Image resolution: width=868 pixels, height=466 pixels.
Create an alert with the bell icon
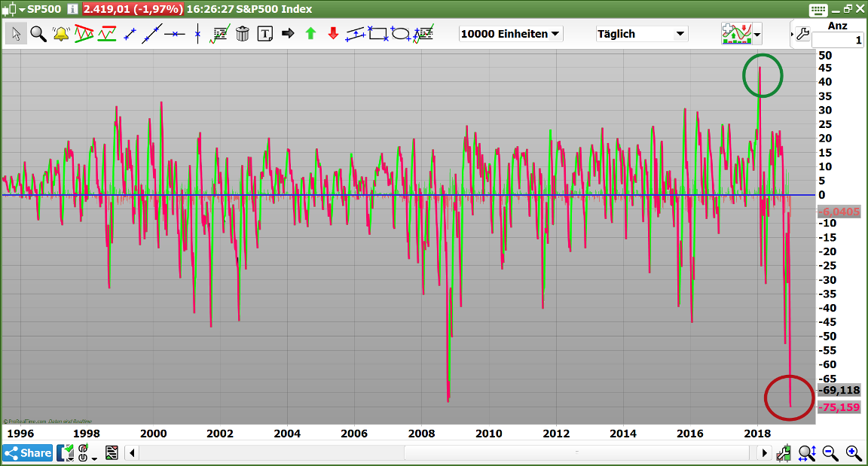click(61, 34)
